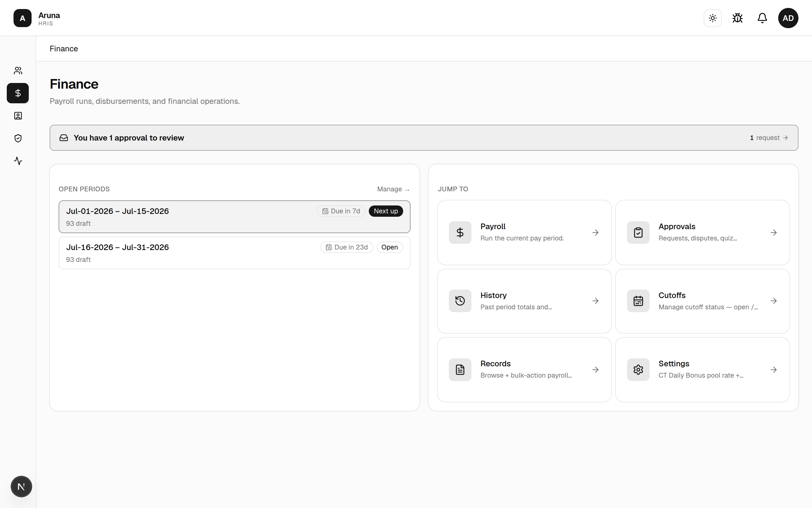Click the arrow on the History card
Screen dimensions: 812x508
(595, 301)
